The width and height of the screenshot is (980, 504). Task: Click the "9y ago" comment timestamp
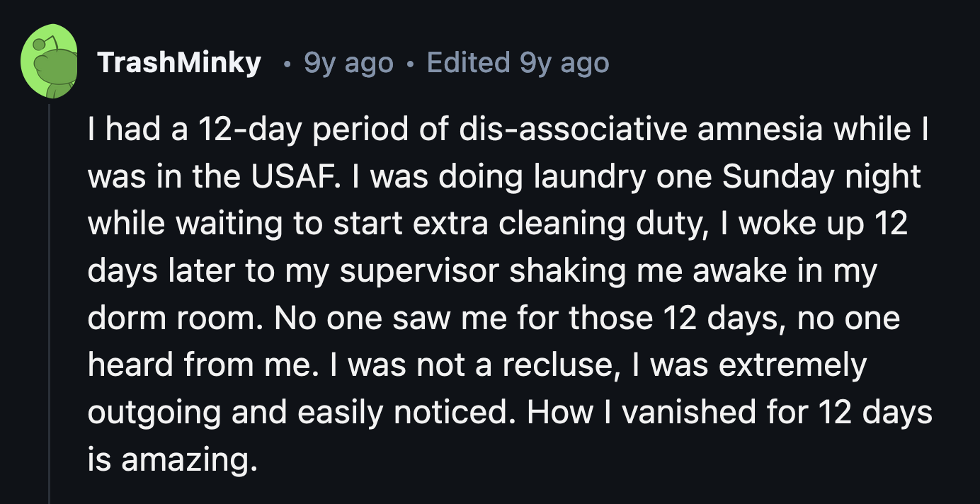(x=348, y=63)
